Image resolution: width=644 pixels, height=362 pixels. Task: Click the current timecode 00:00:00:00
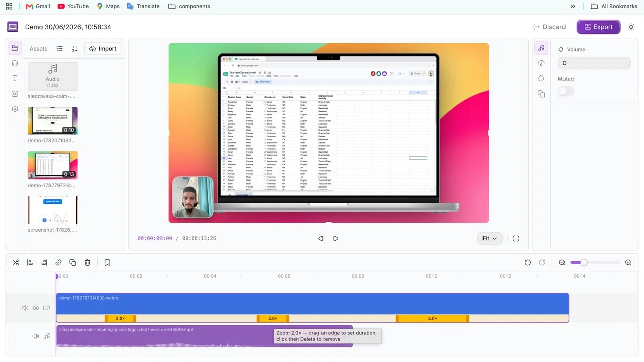coord(155,238)
